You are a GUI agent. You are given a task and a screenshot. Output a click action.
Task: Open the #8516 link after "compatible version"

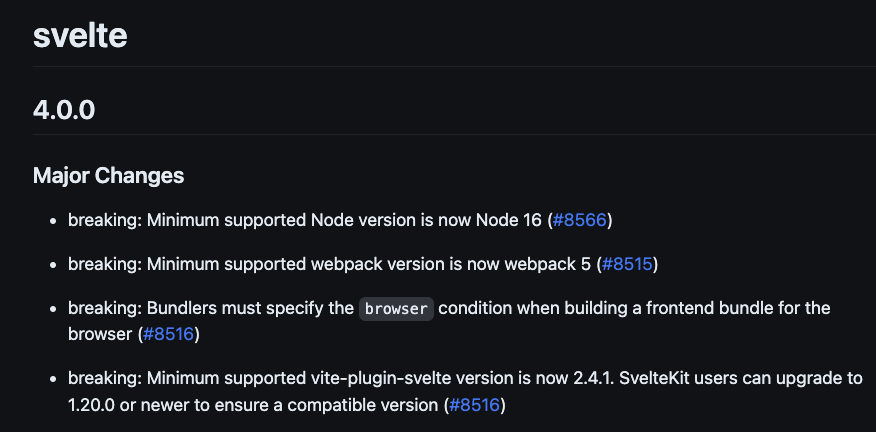click(474, 405)
